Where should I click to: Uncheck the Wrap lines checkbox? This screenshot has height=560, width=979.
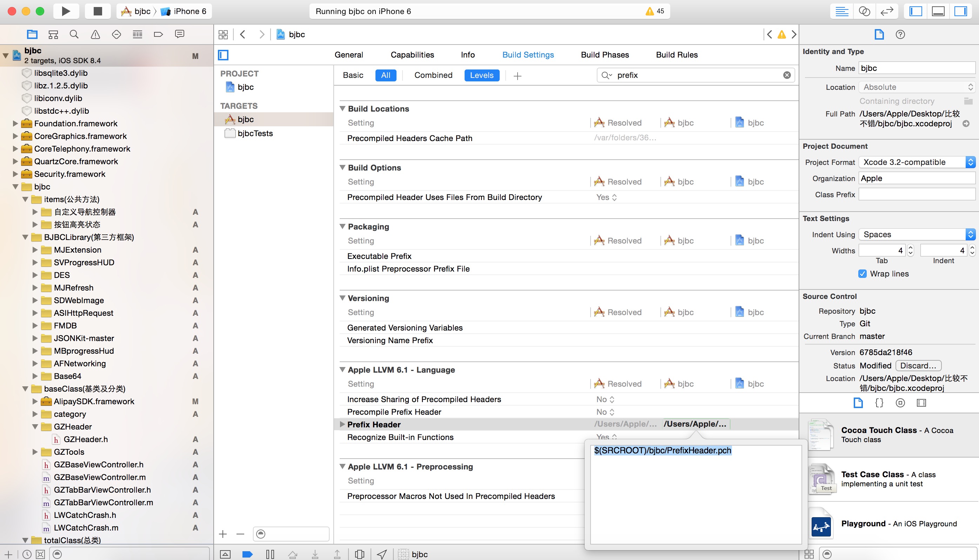(x=862, y=274)
